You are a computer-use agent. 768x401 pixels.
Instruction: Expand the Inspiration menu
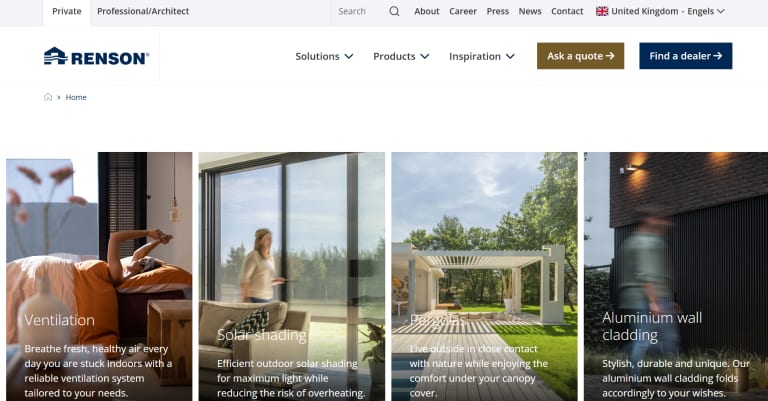pyautogui.click(x=482, y=56)
